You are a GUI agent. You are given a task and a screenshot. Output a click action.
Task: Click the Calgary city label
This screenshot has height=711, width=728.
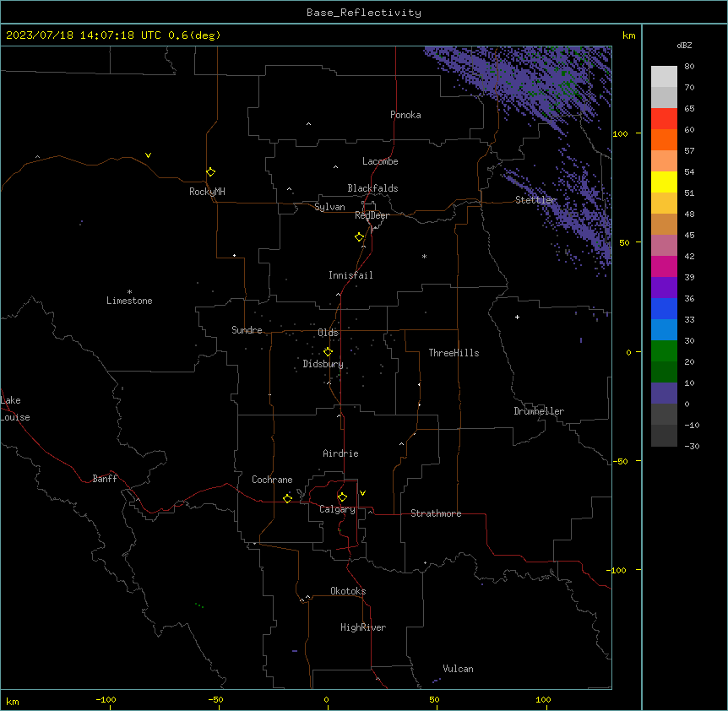337,509
